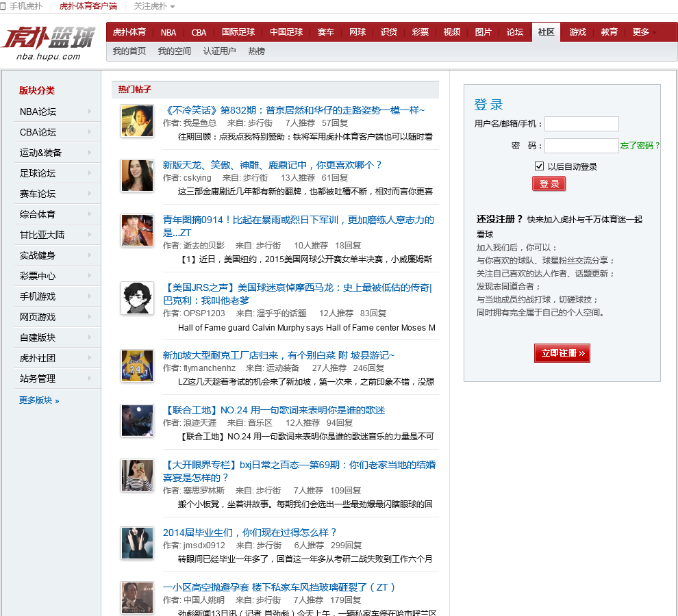Focus the 密码 input field
The width and height of the screenshot is (678, 616).
[581, 146]
